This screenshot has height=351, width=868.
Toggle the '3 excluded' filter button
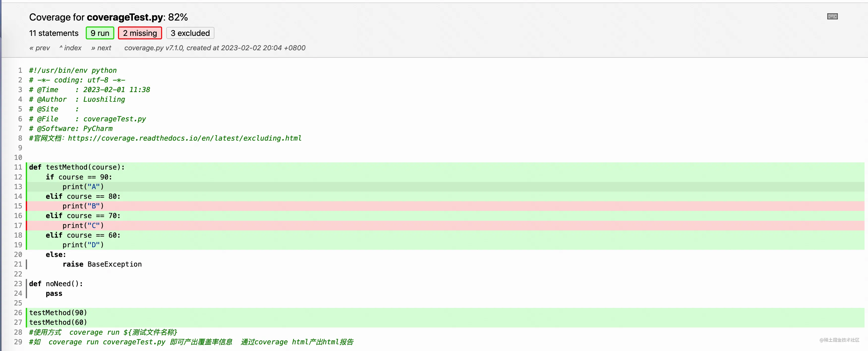pos(190,33)
